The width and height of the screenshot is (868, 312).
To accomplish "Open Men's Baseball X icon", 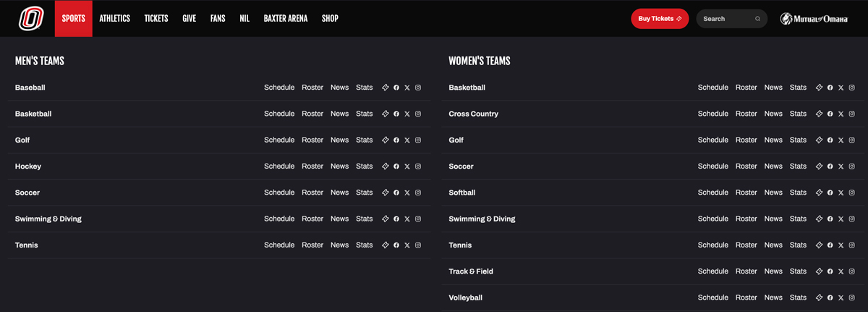I will coord(407,88).
